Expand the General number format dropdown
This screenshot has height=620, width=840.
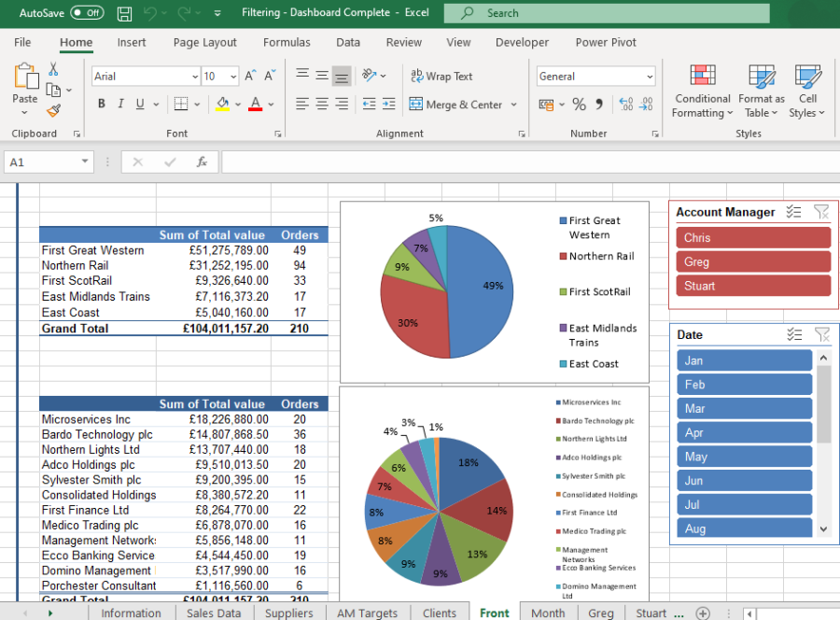pos(649,77)
